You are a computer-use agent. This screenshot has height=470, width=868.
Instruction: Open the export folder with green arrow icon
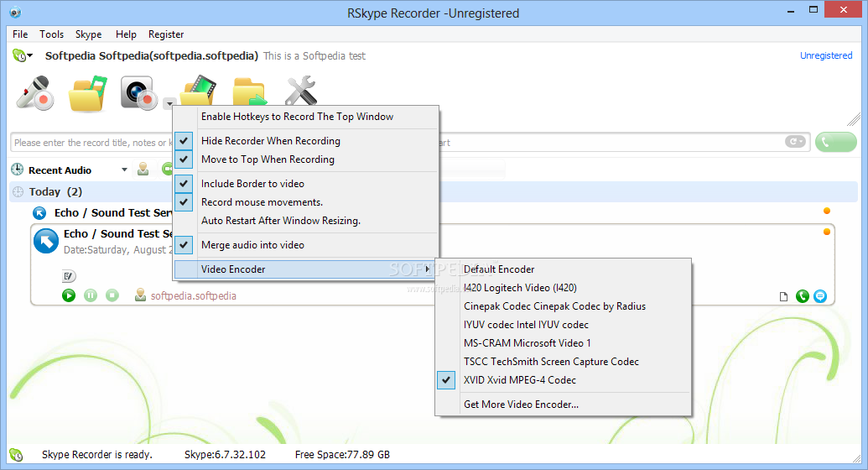250,91
